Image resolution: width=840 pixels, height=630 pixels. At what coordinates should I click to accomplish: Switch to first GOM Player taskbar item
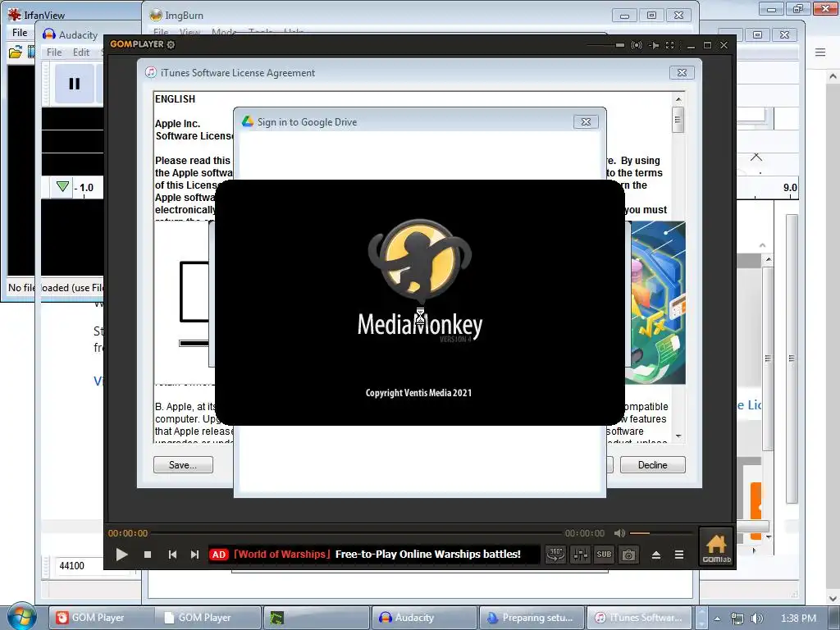[101, 618]
